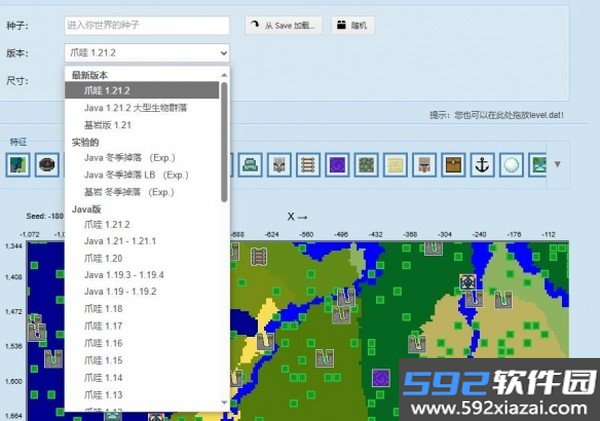Select highlighted 爪哇 1.21.2 under 最新版本
The width and height of the screenshot is (600, 421).
(x=142, y=90)
